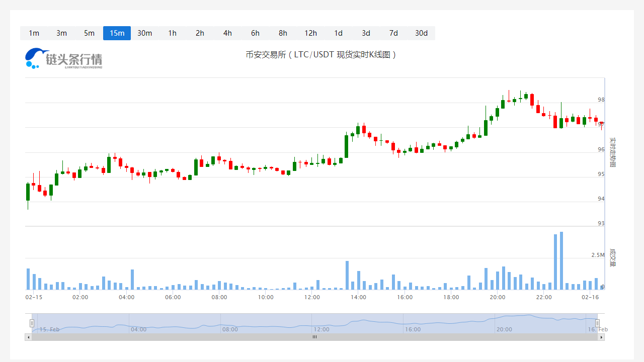Select the 1h timeframe

coord(172,33)
